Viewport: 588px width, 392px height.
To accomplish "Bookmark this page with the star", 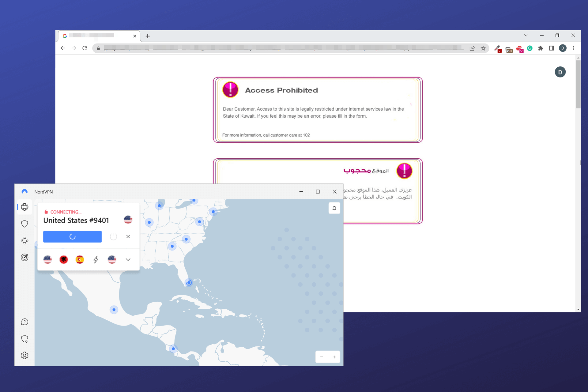I will [x=483, y=48].
